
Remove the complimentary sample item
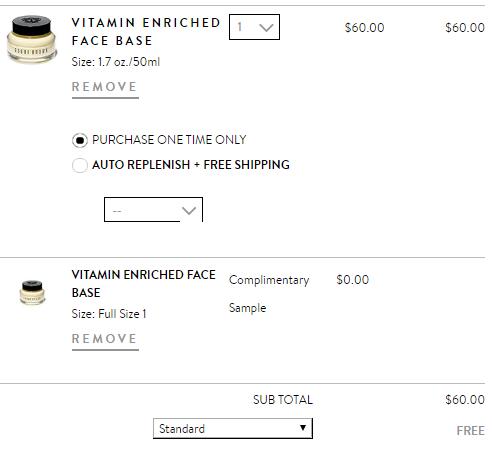pos(105,339)
